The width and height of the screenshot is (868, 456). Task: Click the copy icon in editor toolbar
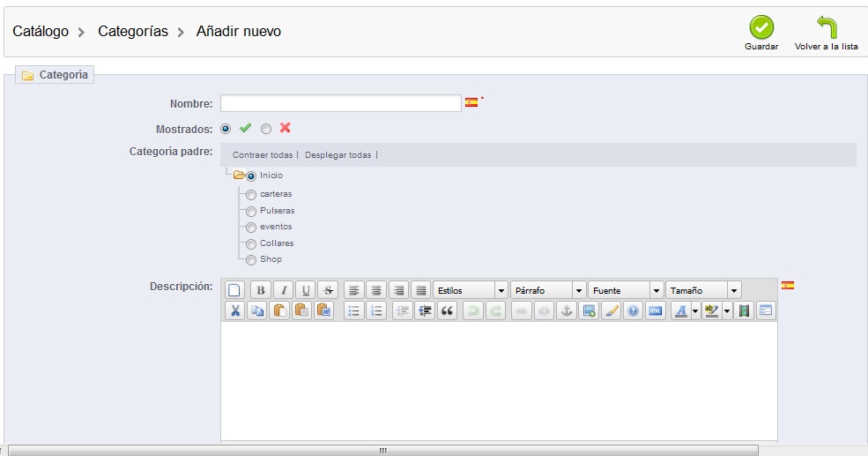256,310
